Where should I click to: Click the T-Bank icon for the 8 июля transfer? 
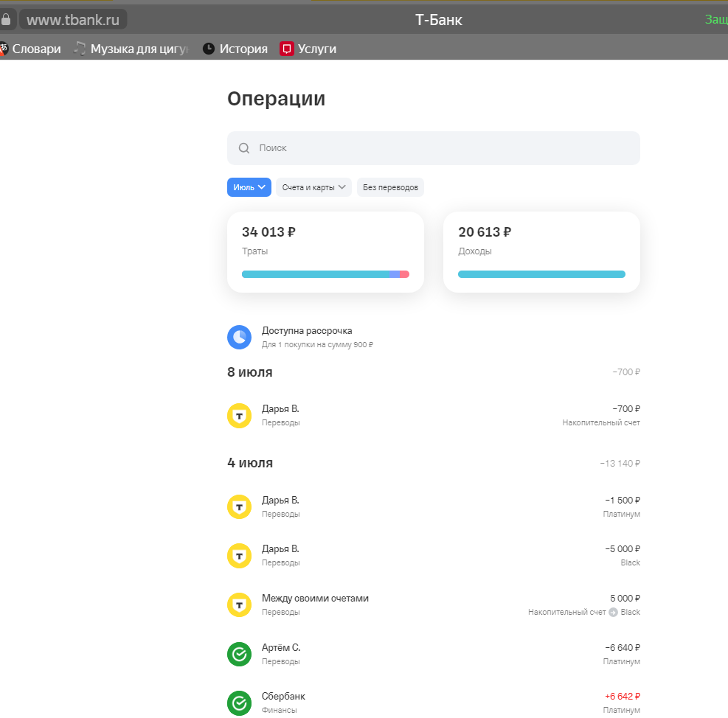(x=239, y=416)
